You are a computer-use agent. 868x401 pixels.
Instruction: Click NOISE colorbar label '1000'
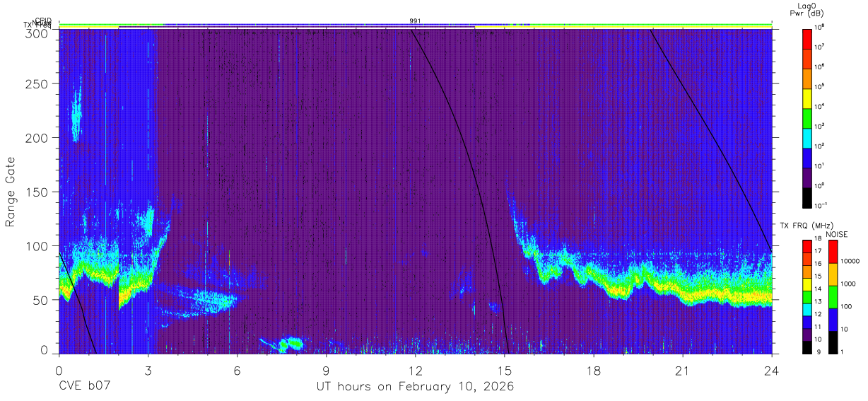coord(849,284)
